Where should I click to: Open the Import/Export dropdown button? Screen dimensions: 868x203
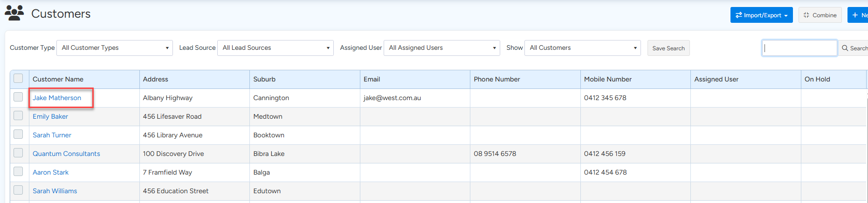tap(761, 15)
